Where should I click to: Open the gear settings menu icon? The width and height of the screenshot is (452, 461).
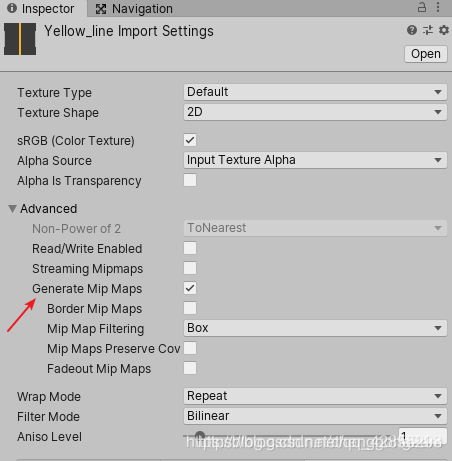444,30
